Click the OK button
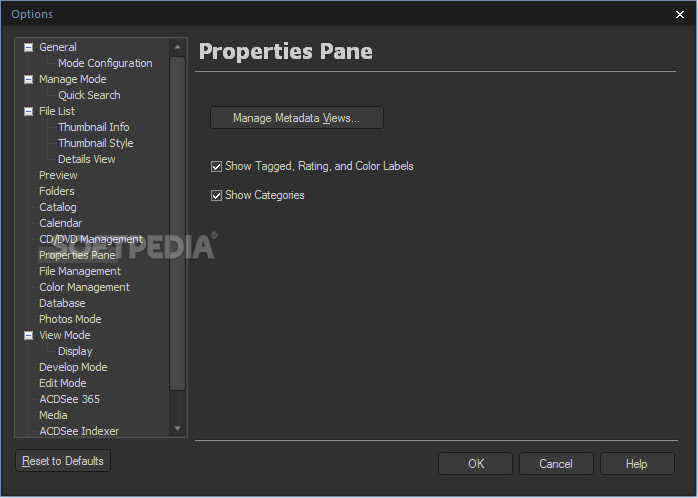Viewport: 698px width, 498px height. pos(475,464)
